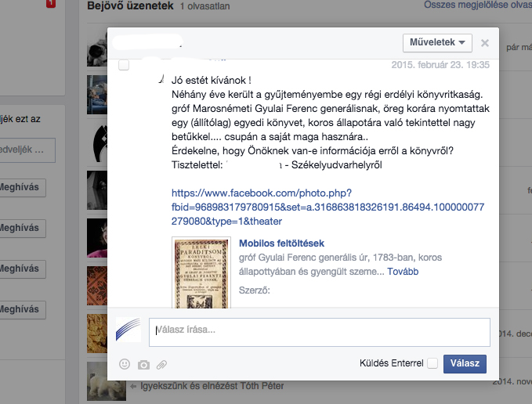532x404 pixels.
Task: Enable the Küldés Enterrel checkbox
Action: click(432, 363)
